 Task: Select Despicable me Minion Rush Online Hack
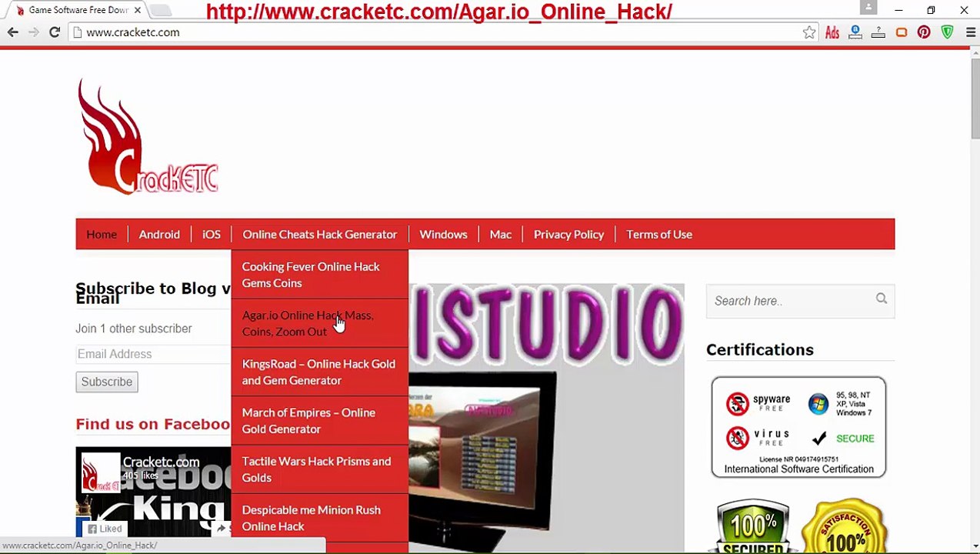point(319,518)
